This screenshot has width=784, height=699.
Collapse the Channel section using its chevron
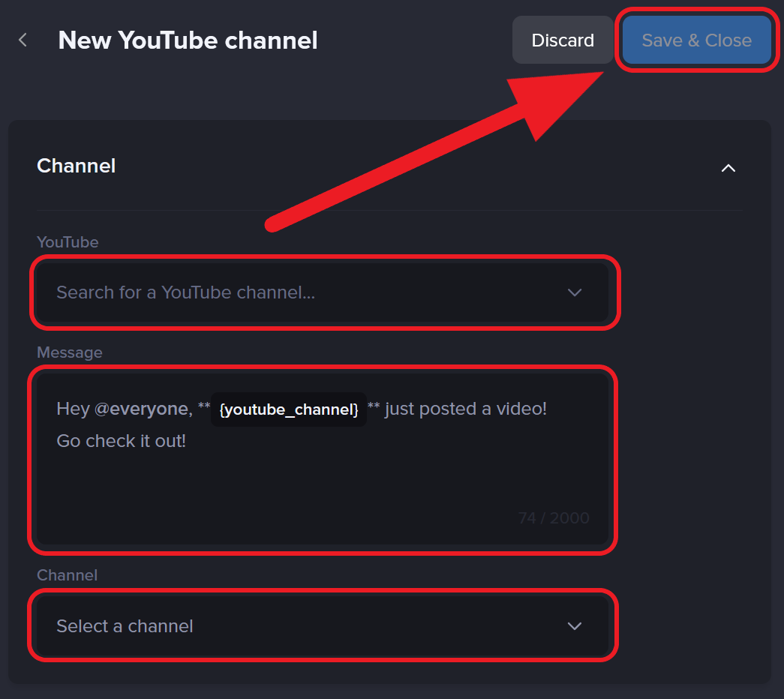coord(728,168)
